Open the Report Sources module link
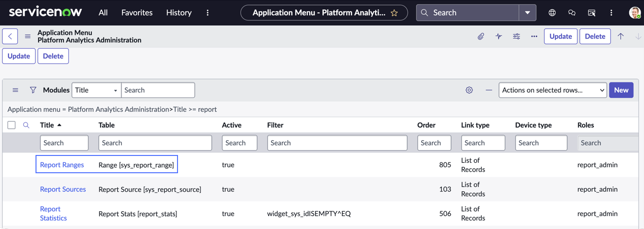This screenshot has width=644, height=229. (x=63, y=190)
